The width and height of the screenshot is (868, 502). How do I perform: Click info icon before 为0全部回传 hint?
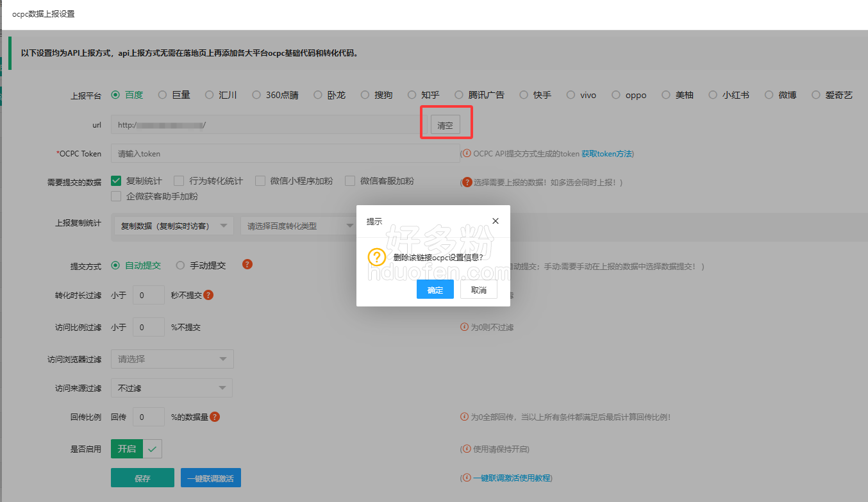coord(464,417)
